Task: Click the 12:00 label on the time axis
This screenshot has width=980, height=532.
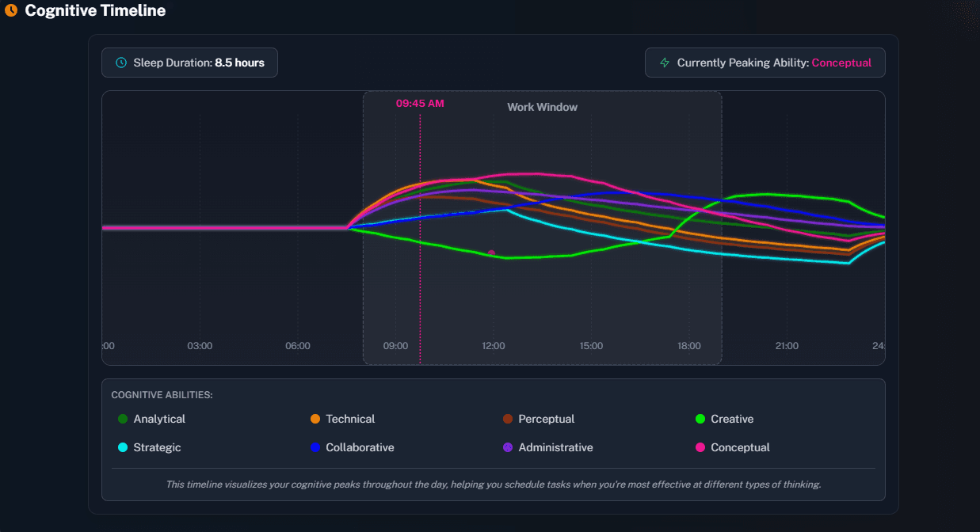Action: 493,345
